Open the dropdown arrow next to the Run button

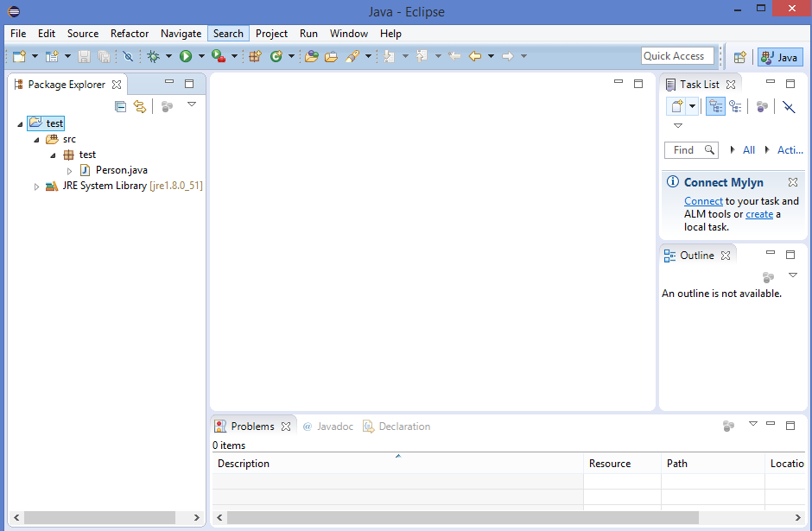201,56
